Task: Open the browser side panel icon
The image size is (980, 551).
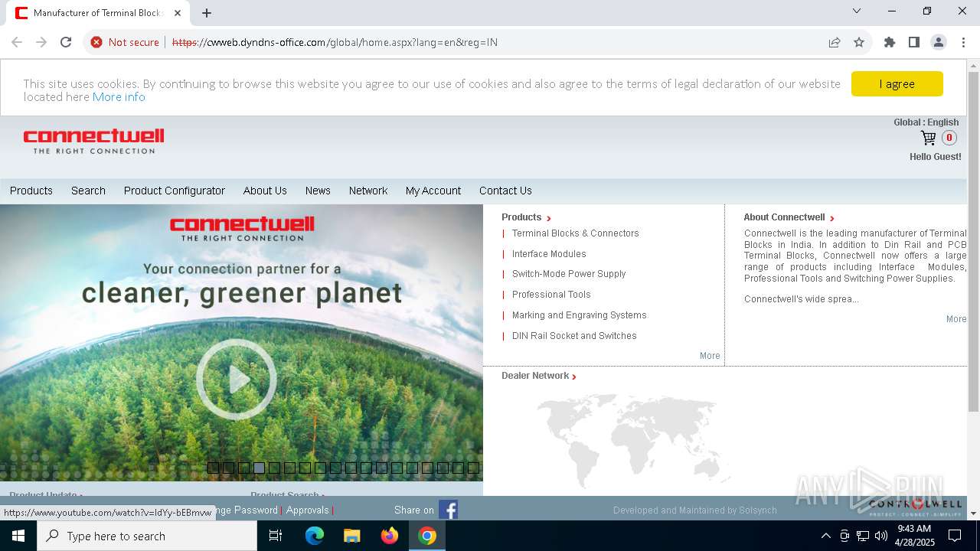Action: [x=914, y=42]
